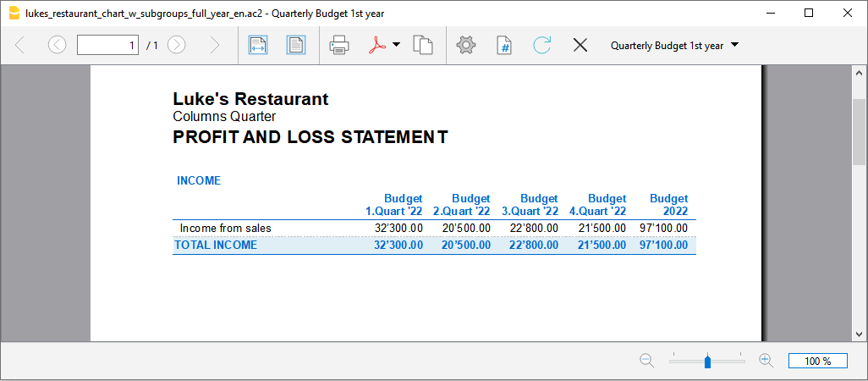
Task: Click the Fit whole page icon
Action: [295, 46]
